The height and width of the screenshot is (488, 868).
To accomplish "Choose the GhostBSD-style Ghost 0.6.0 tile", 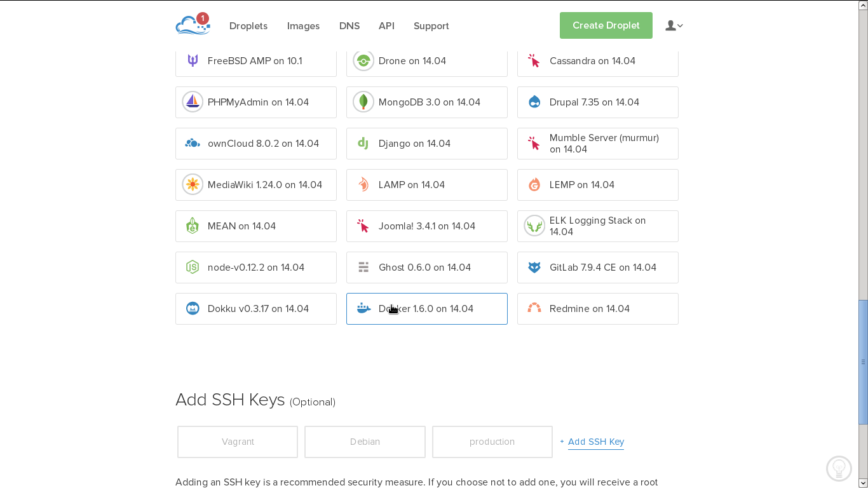I will click(426, 268).
